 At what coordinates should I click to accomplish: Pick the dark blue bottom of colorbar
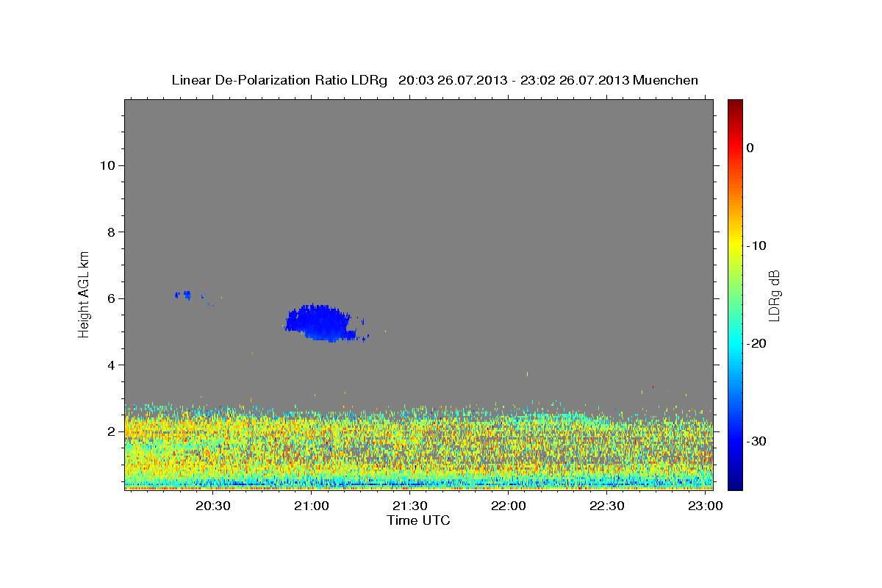coord(735,484)
